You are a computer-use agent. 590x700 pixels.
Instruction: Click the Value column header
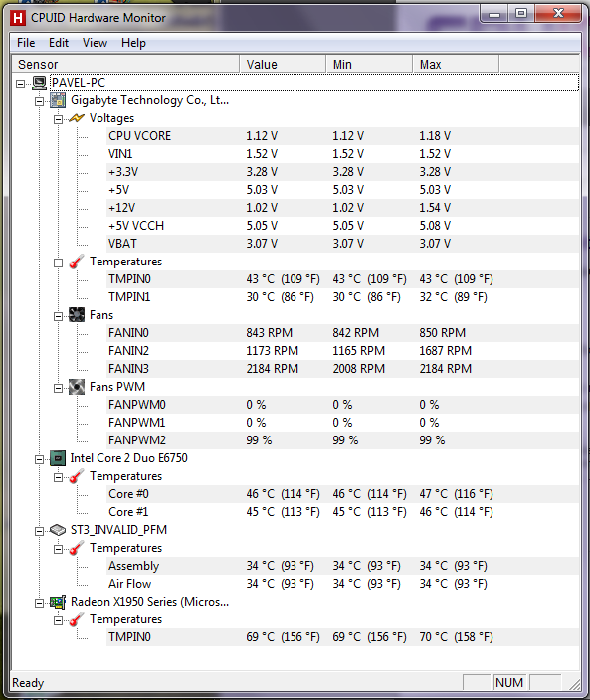coord(283,64)
